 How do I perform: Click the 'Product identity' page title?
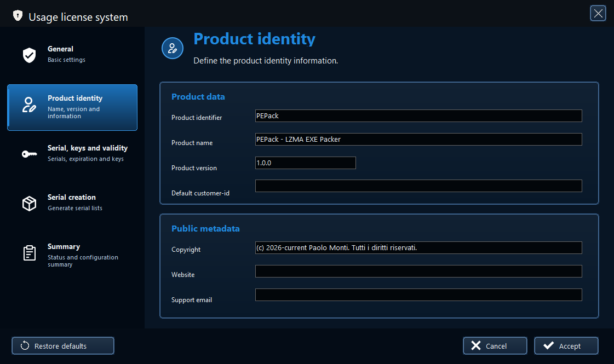tap(255, 39)
